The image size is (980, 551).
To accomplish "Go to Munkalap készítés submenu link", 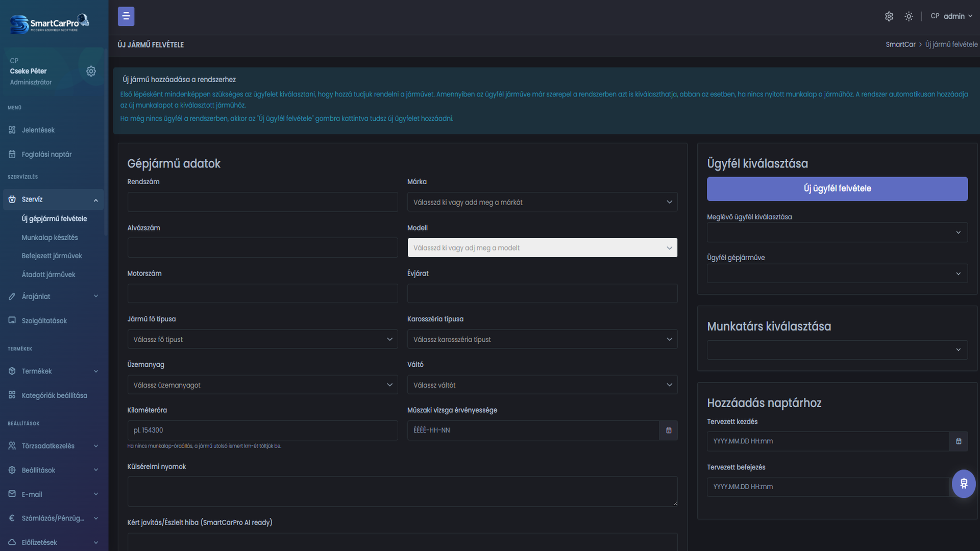I will pos(50,237).
